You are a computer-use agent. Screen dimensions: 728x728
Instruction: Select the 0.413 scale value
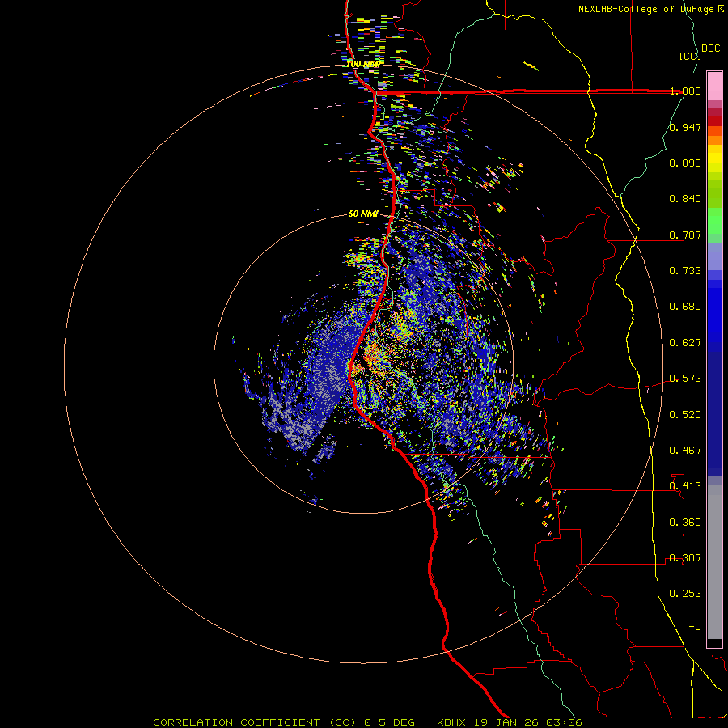tap(685, 486)
